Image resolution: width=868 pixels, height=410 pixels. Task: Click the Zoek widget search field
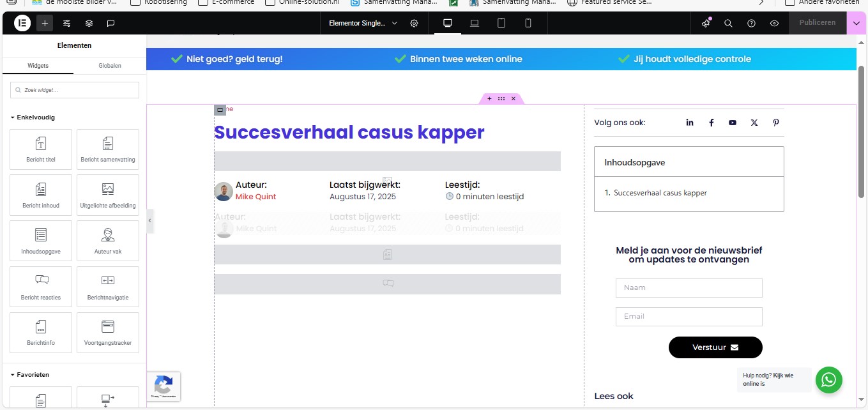75,90
